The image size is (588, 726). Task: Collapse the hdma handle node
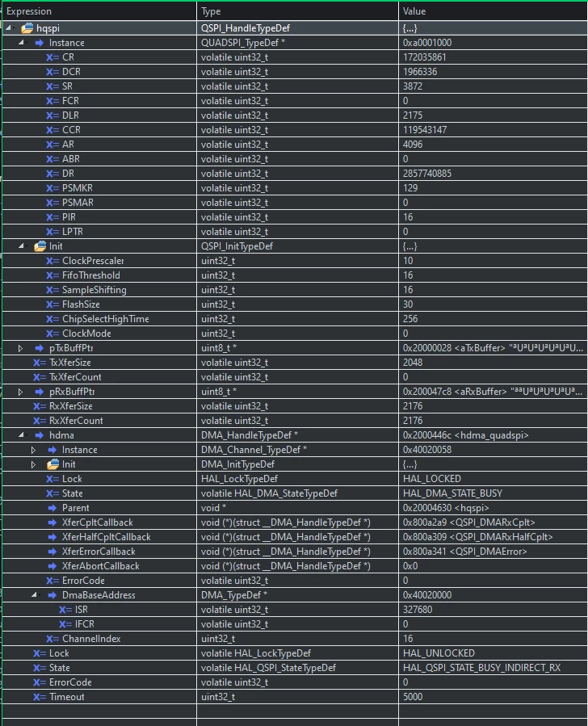pos(21,434)
